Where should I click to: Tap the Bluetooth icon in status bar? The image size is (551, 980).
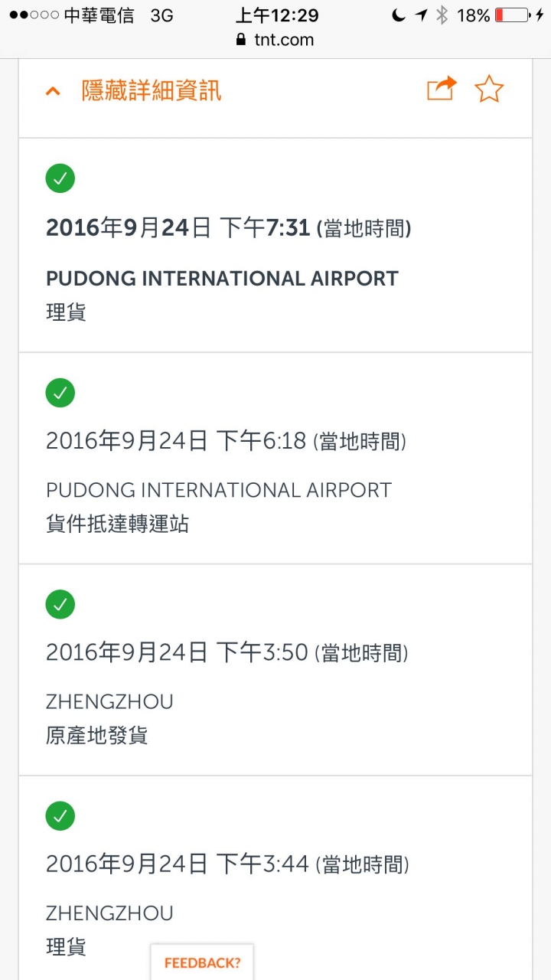click(442, 15)
